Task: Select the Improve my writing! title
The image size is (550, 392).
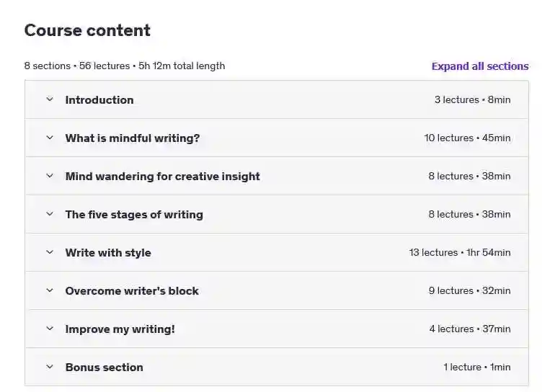Action: pyautogui.click(x=120, y=329)
